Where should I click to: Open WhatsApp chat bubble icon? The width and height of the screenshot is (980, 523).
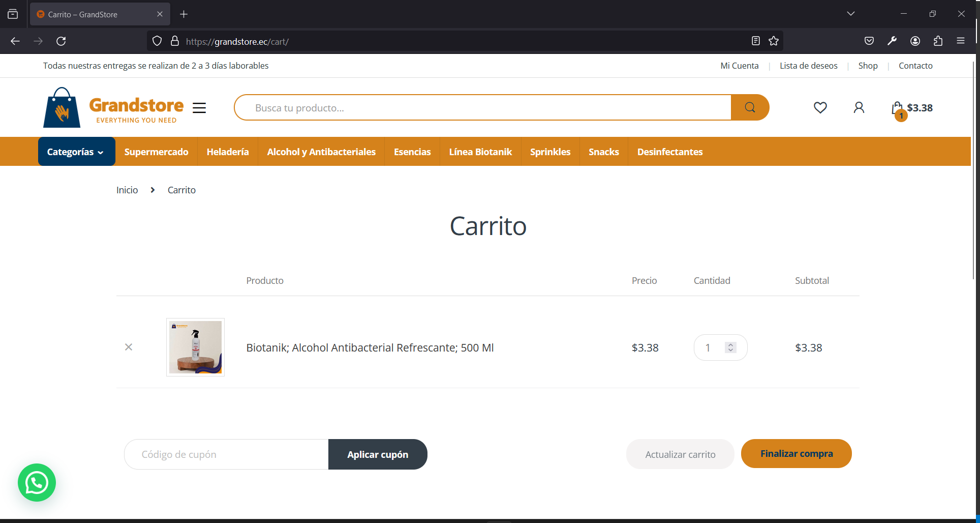[37, 482]
